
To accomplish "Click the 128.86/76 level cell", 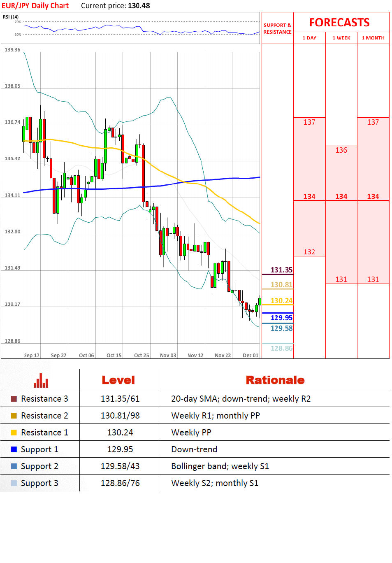I will (x=120, y=483).
